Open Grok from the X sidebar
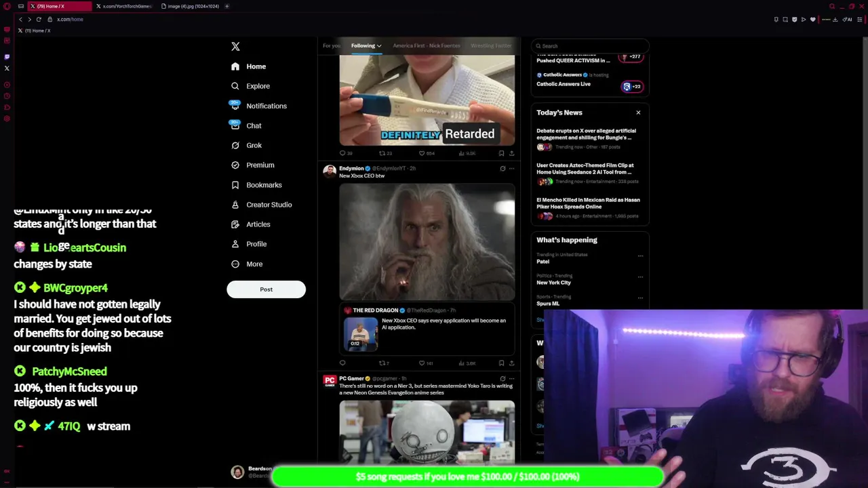Image resolution: width=868 pixels, height=488 pixels. 246,145
